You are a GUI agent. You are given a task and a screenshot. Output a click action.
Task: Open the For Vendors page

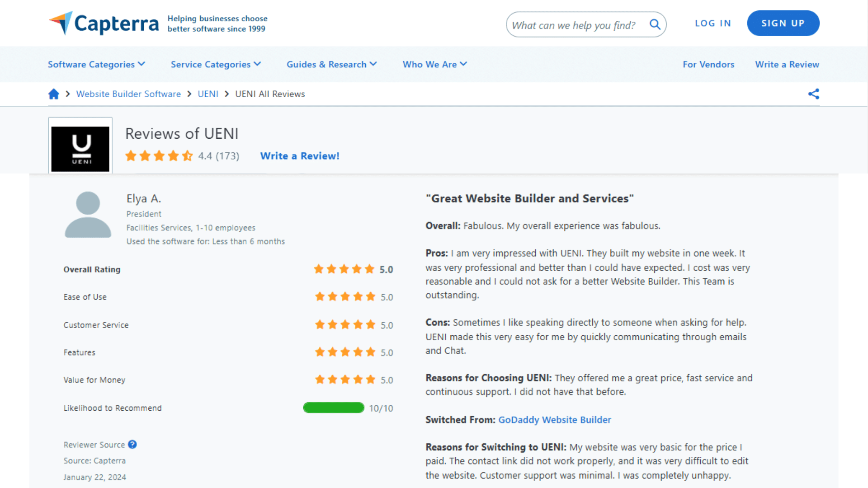(708, 64)
